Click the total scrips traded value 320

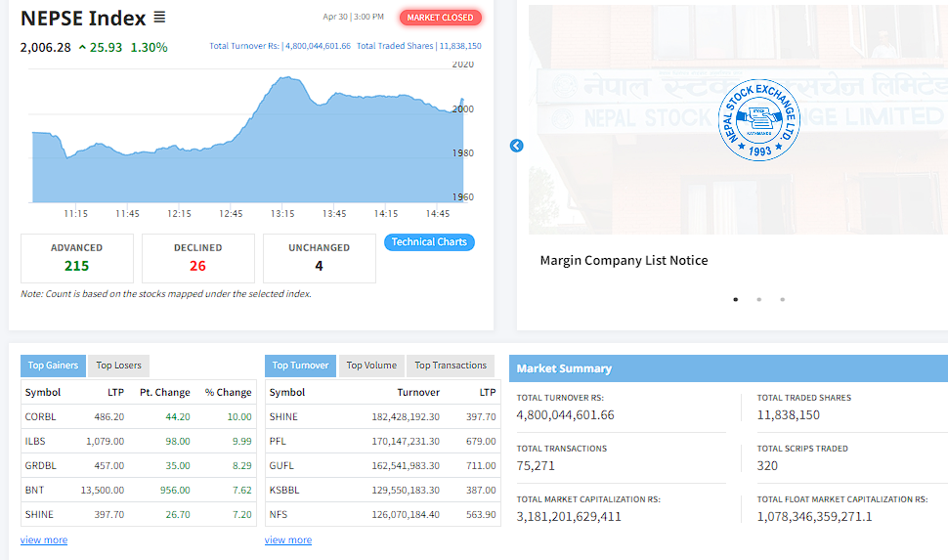click(767, 465)
